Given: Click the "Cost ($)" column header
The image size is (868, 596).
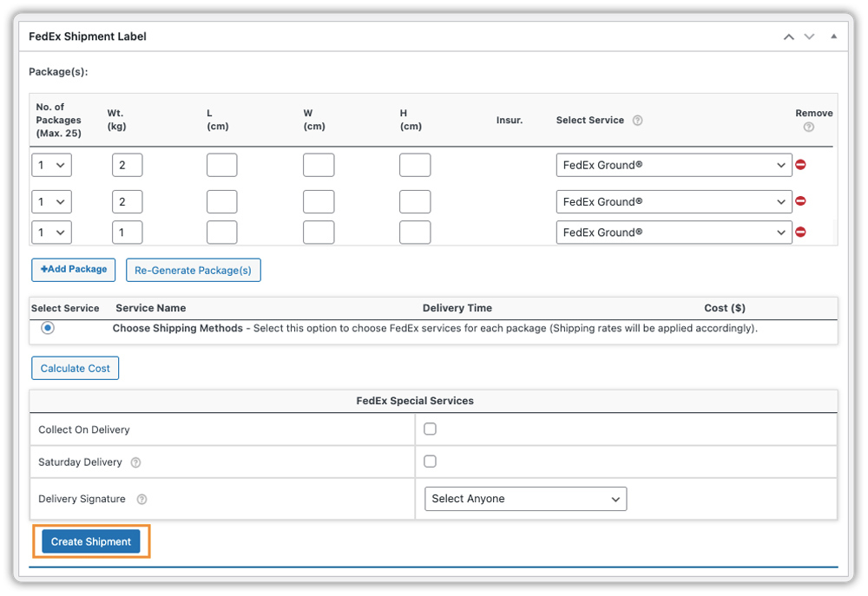Looking at the screenshot, I should click(725, 308).
